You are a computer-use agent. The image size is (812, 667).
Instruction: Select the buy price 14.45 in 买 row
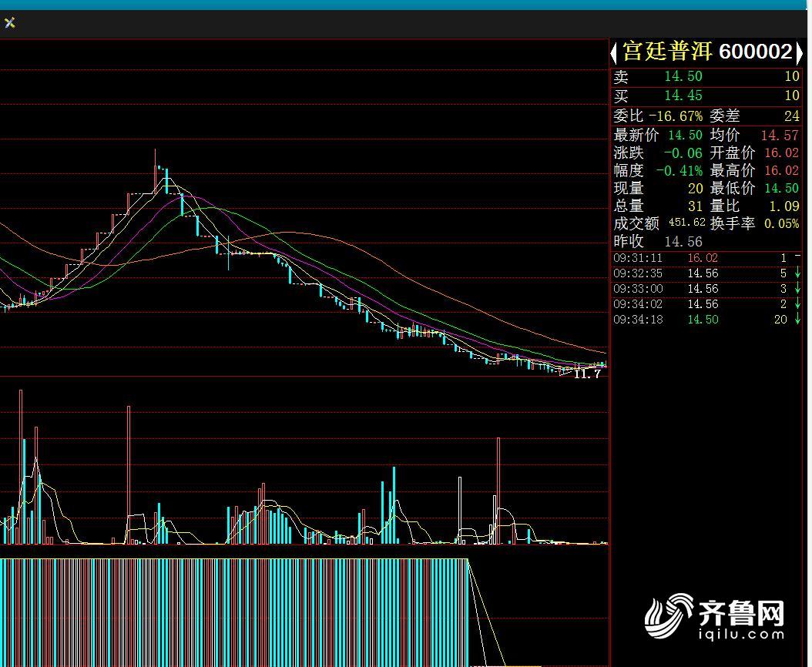[x=683, y=96]
